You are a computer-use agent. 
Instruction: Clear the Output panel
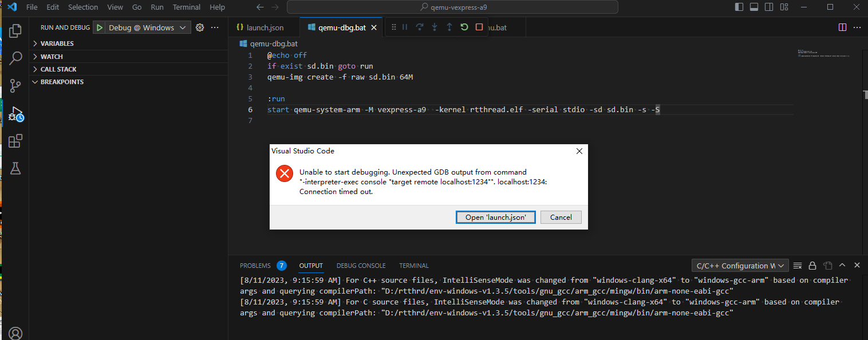(798, 265)
